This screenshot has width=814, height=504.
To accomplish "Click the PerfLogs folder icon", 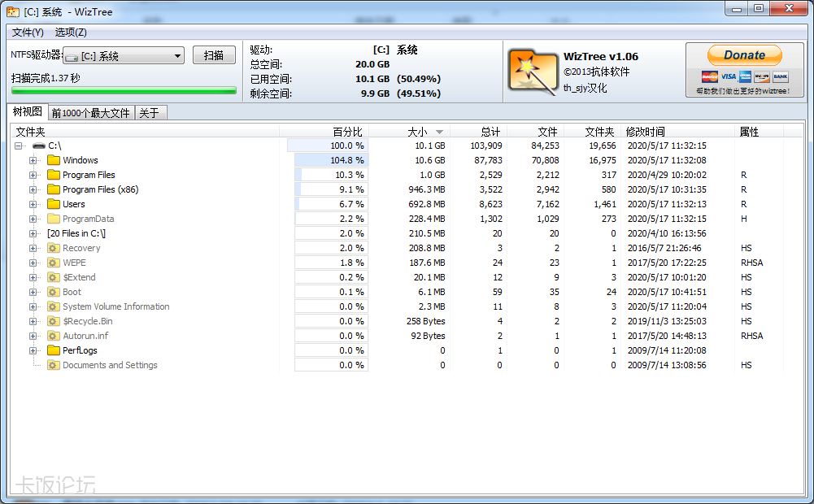I will 54,350.
